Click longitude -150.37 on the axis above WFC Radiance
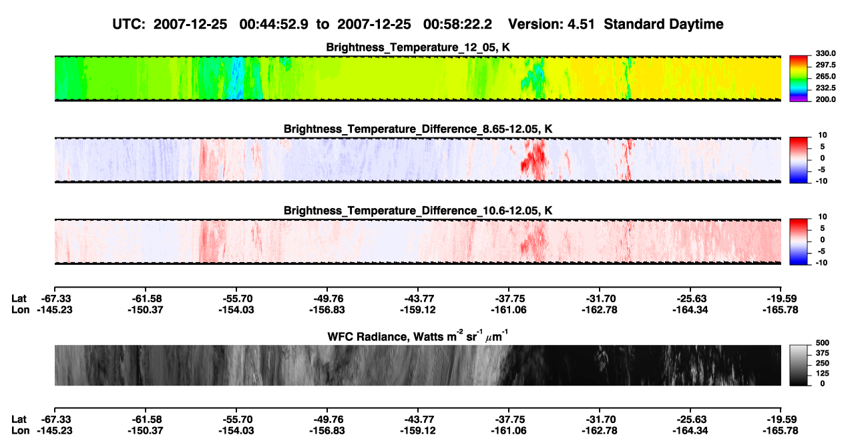This screenshot has width=868, height=445. pyautogui.click(x=145, y=310)
